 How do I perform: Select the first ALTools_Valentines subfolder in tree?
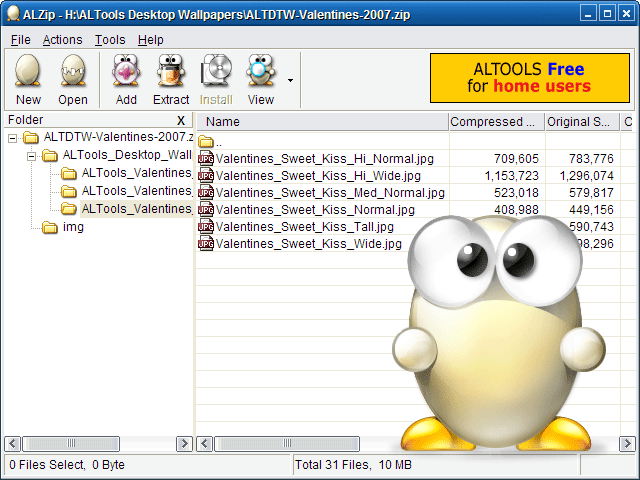point(137,173)
